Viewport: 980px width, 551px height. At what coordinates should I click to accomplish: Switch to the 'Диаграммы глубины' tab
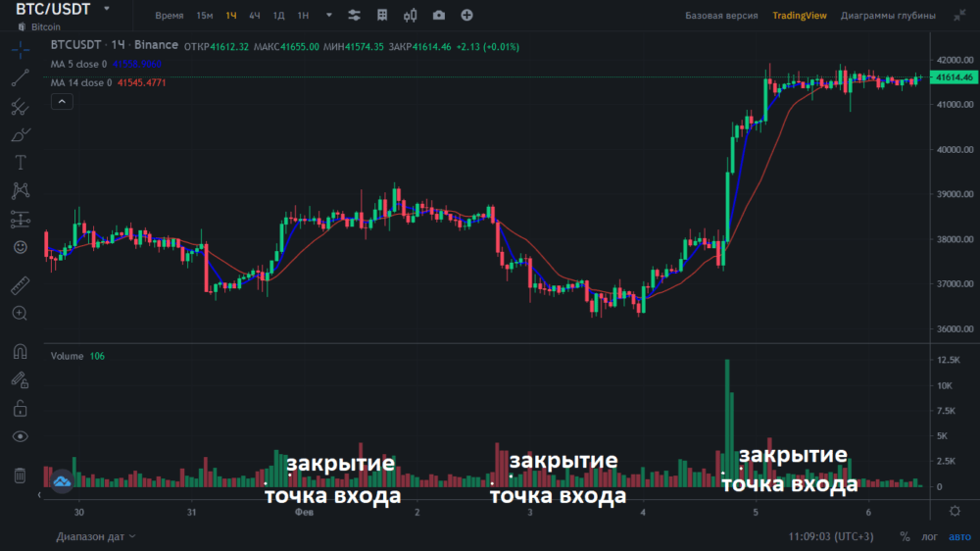(888, 16)
